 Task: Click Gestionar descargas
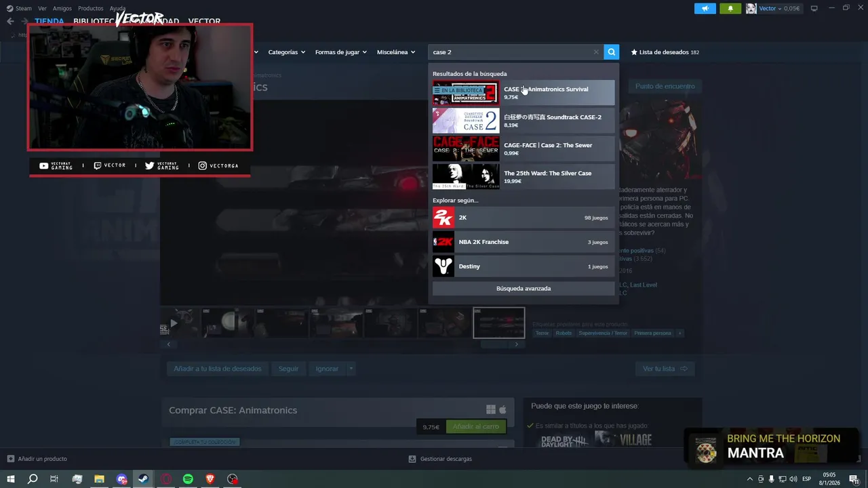[x=440, y=459]
